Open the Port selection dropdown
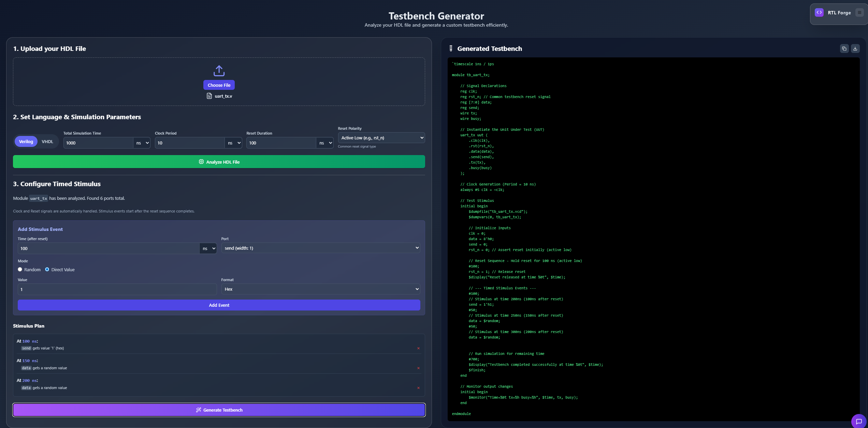This screenshot has height=428, width=868. click(321, 248)
